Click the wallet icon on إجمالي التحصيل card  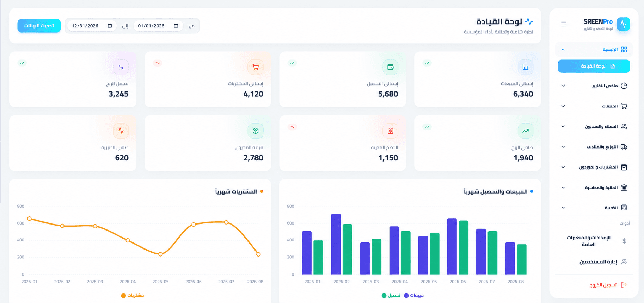(x=390, y=67)
